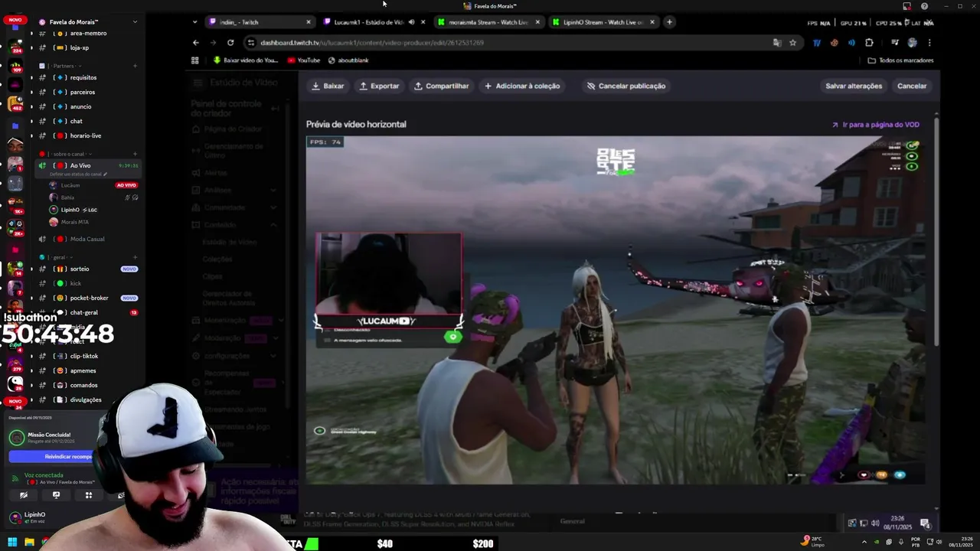Open Baixar vídeo do You... bookmark
This screenshot has width=980, height=551.
pyautogui.click(x=246, y=60)
